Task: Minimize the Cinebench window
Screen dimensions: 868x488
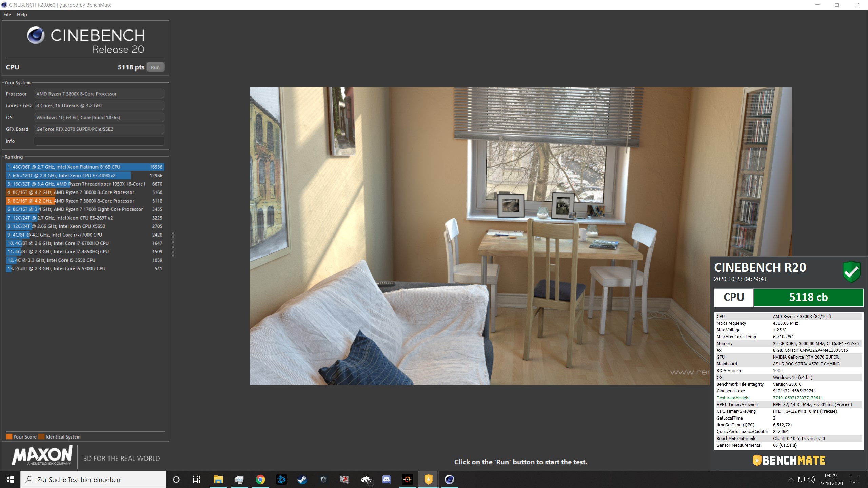Action: pos(817,5)
